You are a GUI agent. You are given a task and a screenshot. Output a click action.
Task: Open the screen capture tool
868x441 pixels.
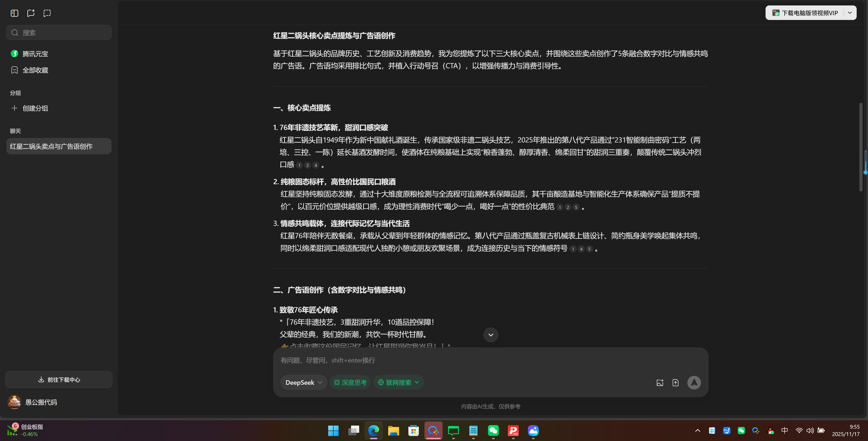[47, 13]
